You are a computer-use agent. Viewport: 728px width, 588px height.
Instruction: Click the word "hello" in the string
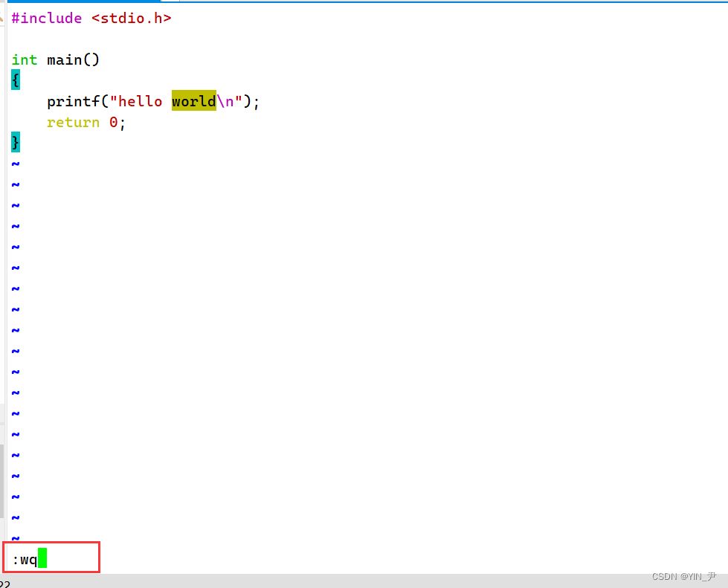[x=140, y=101]
